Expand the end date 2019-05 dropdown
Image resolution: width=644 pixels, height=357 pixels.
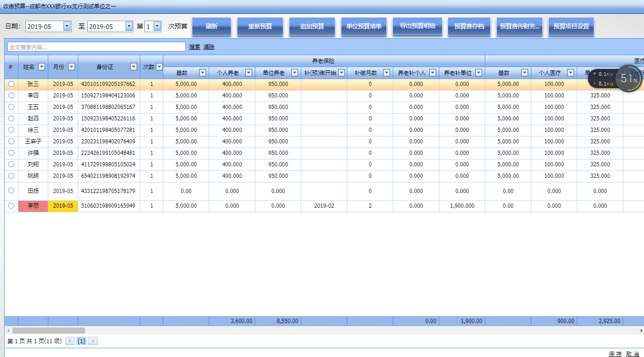[x=129, y=26]
